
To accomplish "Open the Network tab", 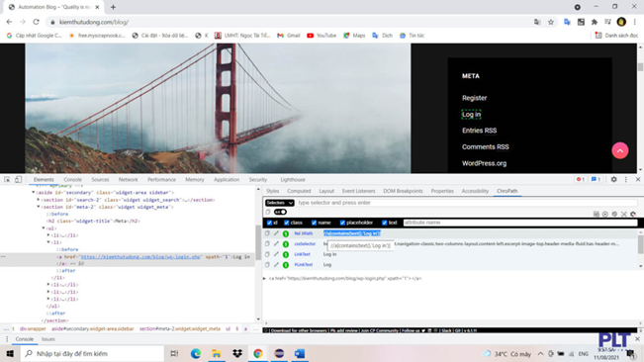I will click(129, 180).
